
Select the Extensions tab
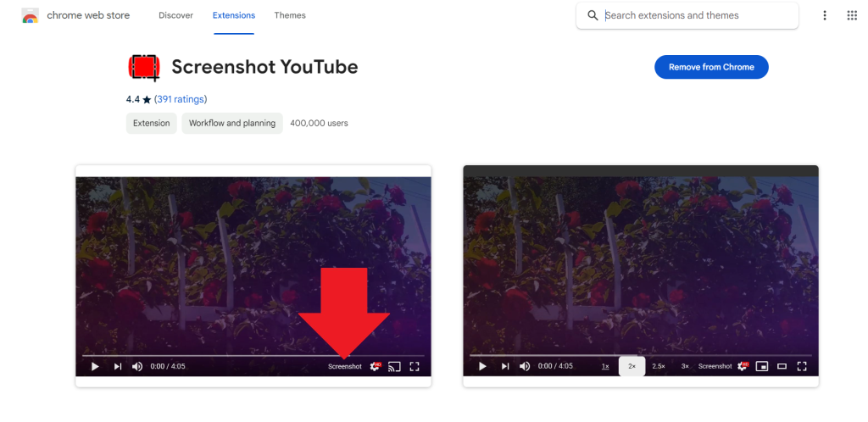pyautogui.click(x=234, y=15)
